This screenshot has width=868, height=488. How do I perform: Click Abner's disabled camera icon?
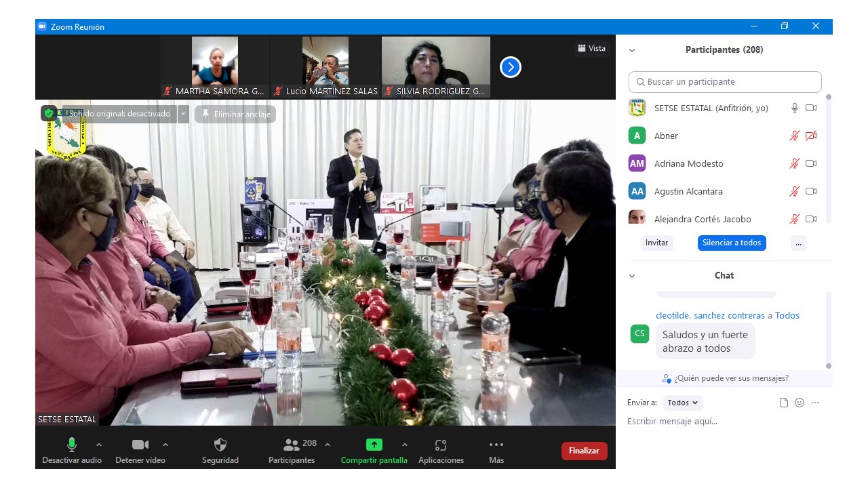pyautogui.click(x=811, y=136)
